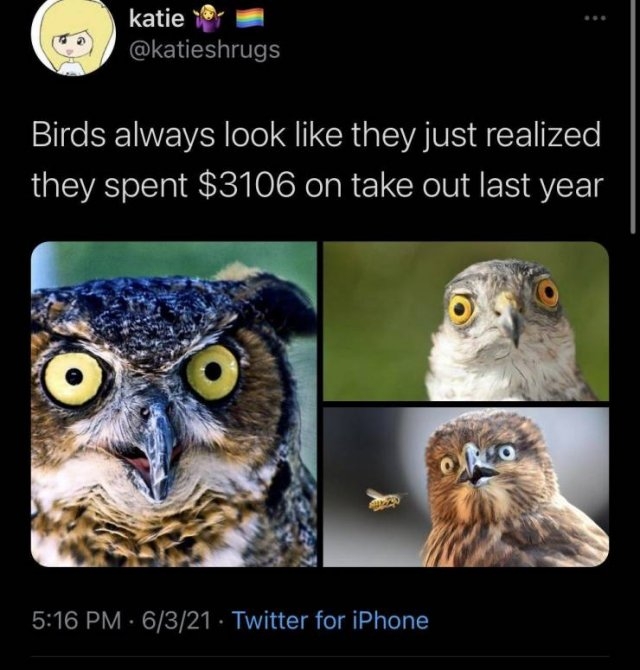Click the 5:16 PM timestamp
Screen dimensions: 640x670
click(76, 621)
